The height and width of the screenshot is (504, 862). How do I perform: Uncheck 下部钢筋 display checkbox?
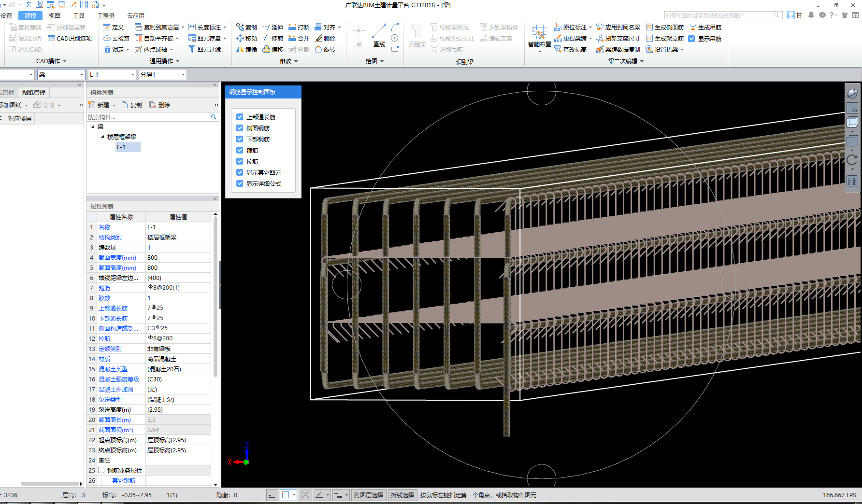(240, 139)
